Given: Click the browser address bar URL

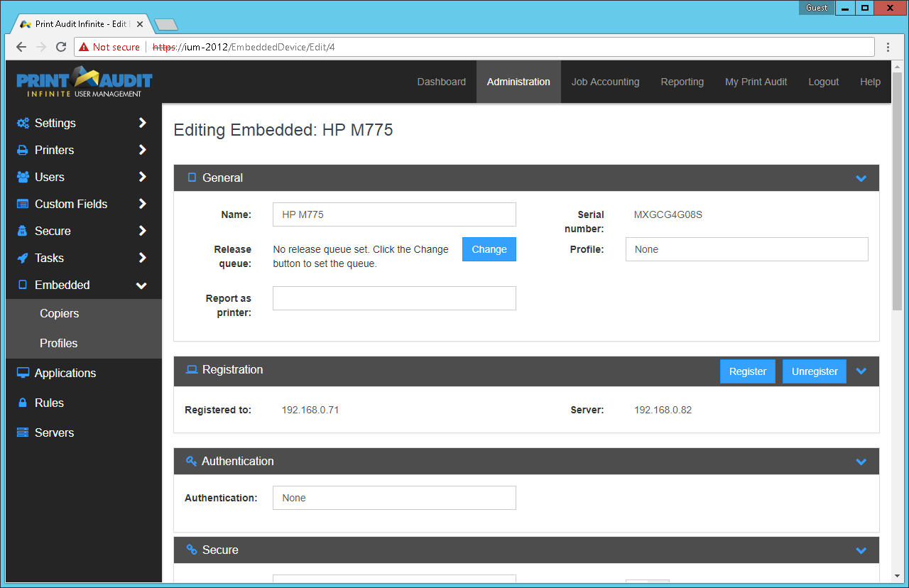Looking at the screenshot, I should [x=244, y=47].
